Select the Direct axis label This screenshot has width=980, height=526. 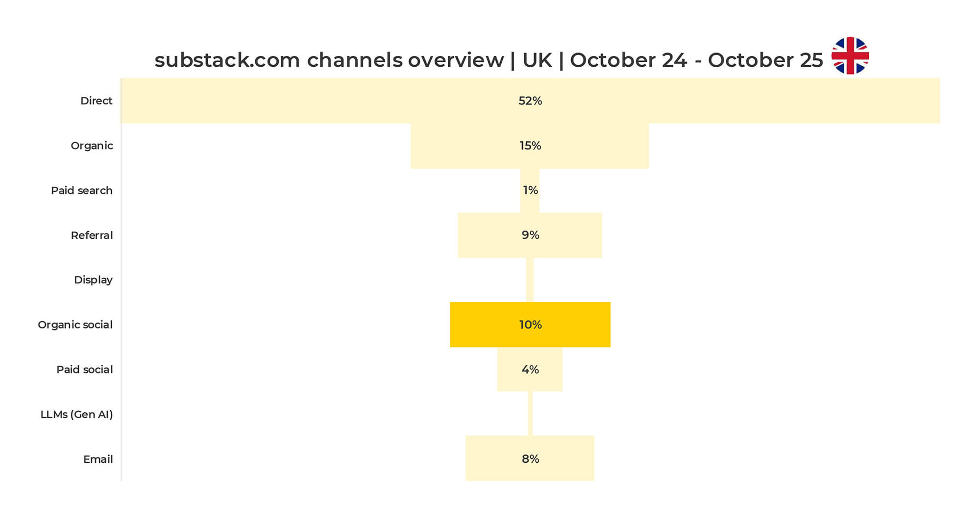click(x=96, y=101)
